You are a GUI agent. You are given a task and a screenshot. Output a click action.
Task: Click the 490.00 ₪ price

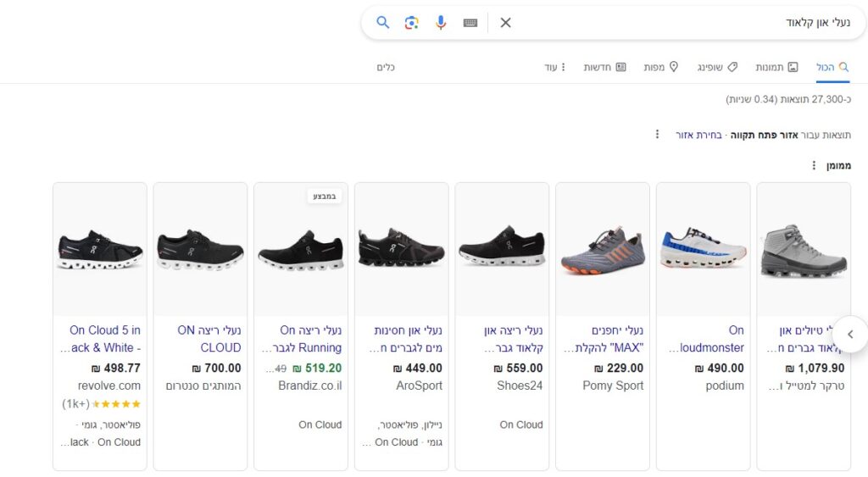point(719,368)
